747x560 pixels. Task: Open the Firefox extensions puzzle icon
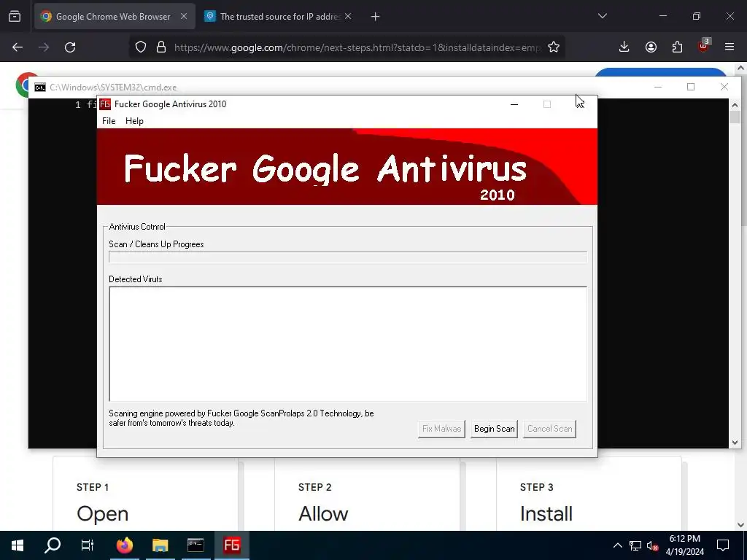coord(677,47)
